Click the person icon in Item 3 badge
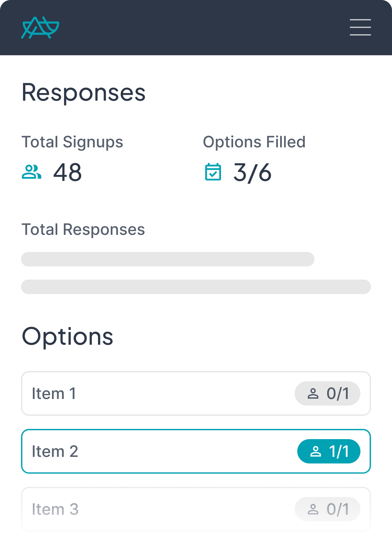The height and width of the screenshot is (548, 392). 313,509
